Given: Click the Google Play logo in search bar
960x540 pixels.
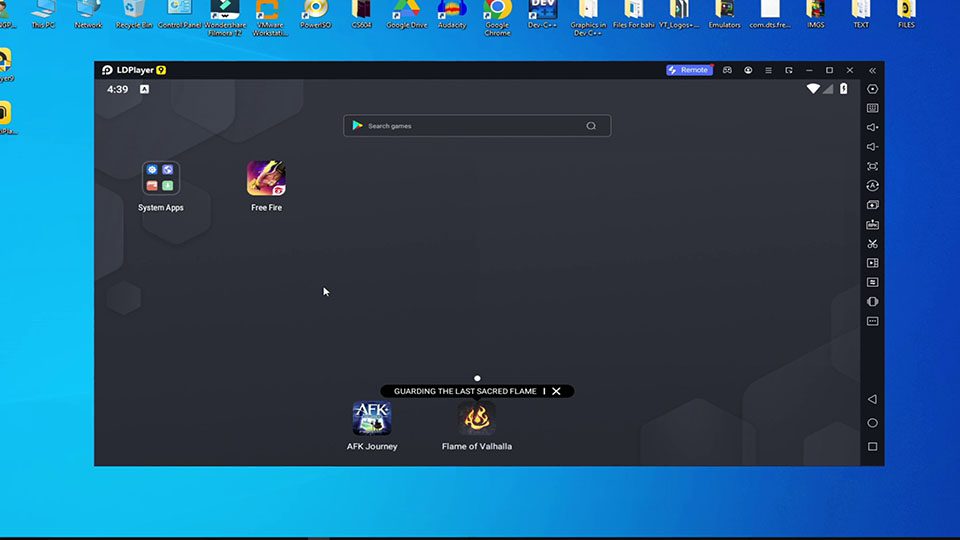Looking at the screenshot, I should [358, 126].
